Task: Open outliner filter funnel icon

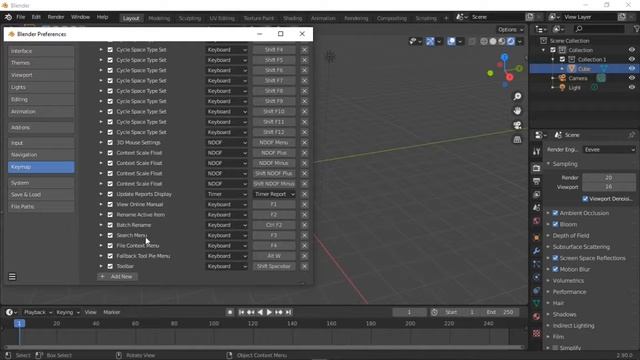Action: pos(636,29)
